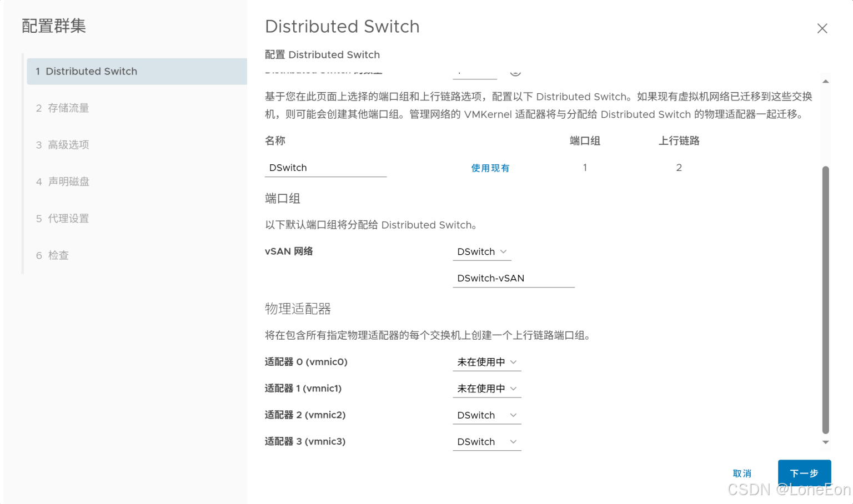Open dropdown for 适配器 3 (vmnic3)
This screenshot has width=853, height=504.
[x=487, y=442]
